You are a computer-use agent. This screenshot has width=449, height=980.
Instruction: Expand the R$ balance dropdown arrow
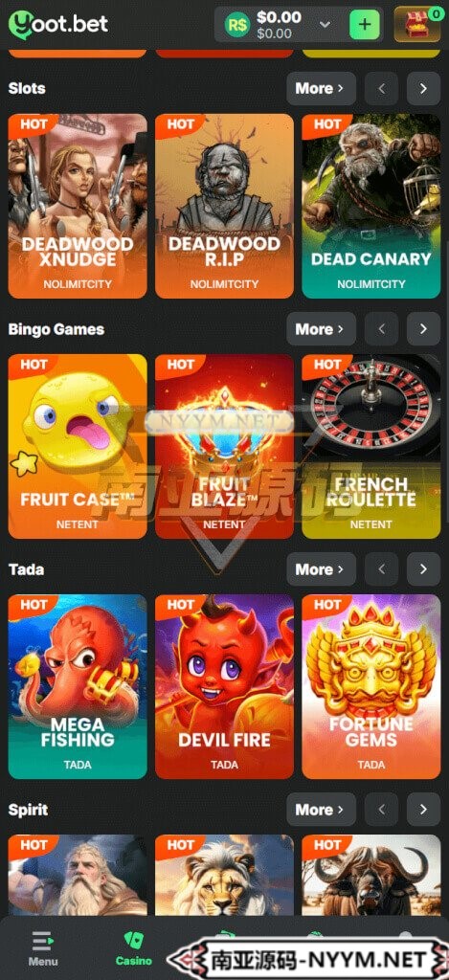pos(325,24)
